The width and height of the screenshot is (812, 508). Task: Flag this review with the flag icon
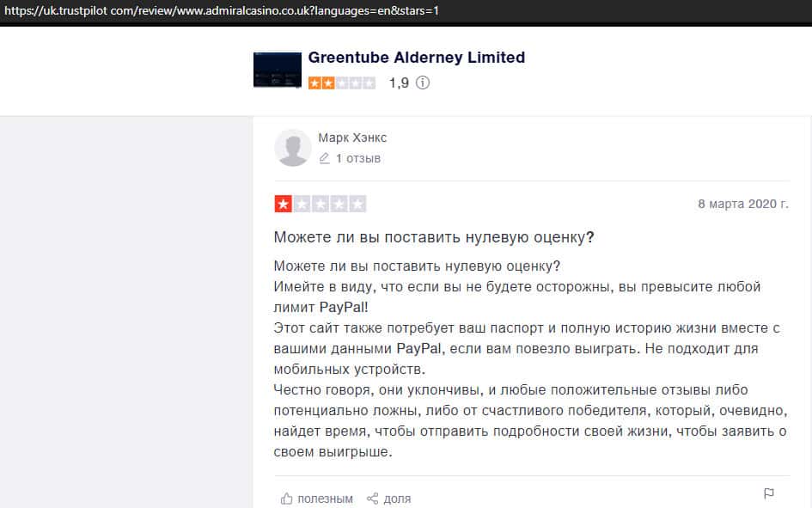pos(769,493)
